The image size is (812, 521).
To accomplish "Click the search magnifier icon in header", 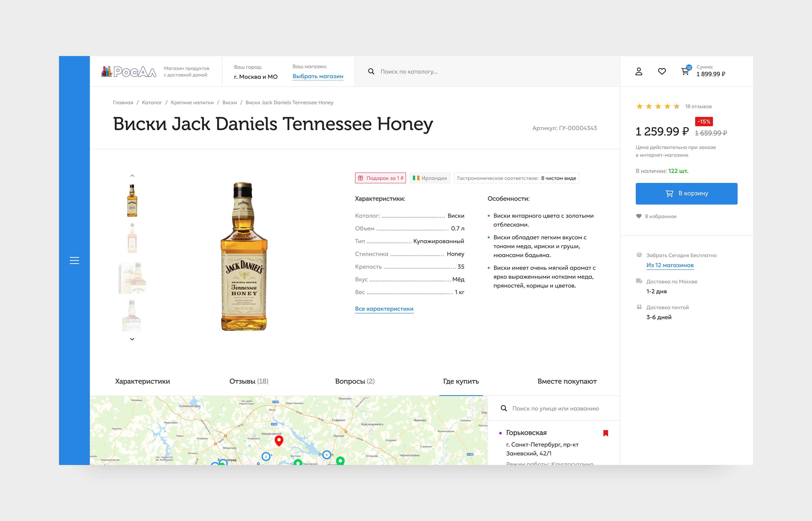I will [371, 71].
